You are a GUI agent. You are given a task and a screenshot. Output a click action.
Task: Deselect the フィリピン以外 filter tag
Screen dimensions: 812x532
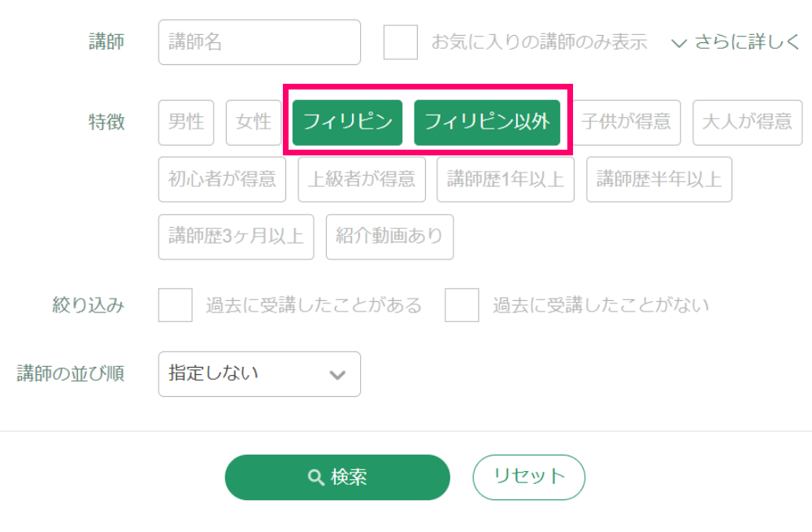click(x=487, y=122)
